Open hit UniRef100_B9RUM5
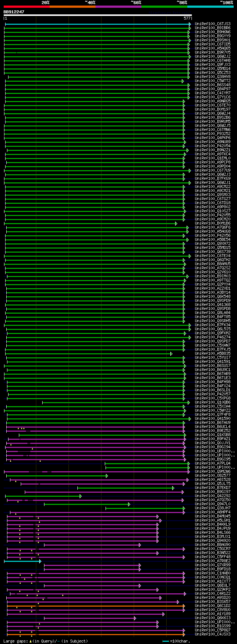The width and height of the screenshot is (237, 644). (x=213, y=122)
